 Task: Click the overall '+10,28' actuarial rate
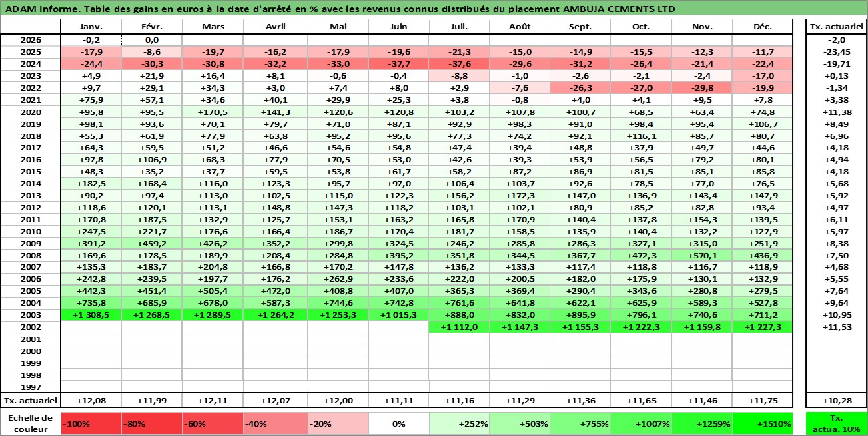tap(837, 400)
